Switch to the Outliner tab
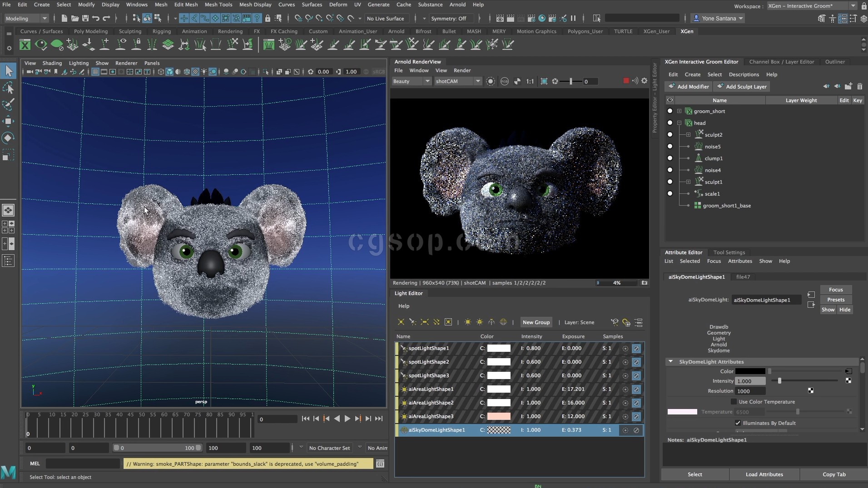The height and width of the screenshot is (488, 868). pyautogui.click(x=835, y=62)
